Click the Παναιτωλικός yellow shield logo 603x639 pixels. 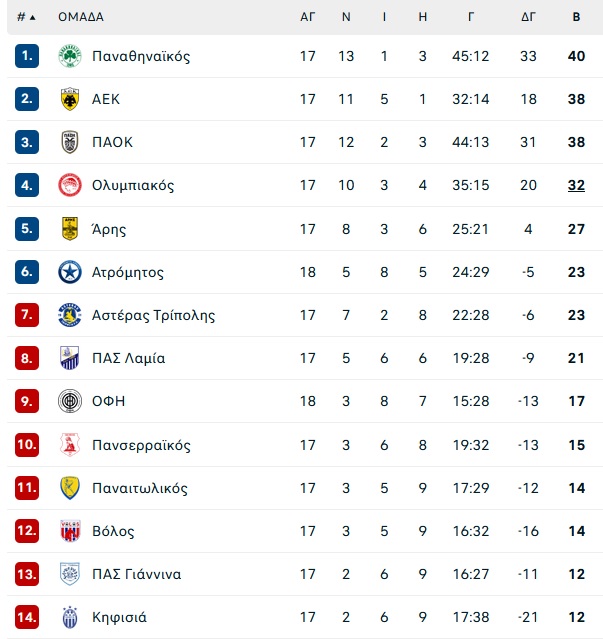70,488
